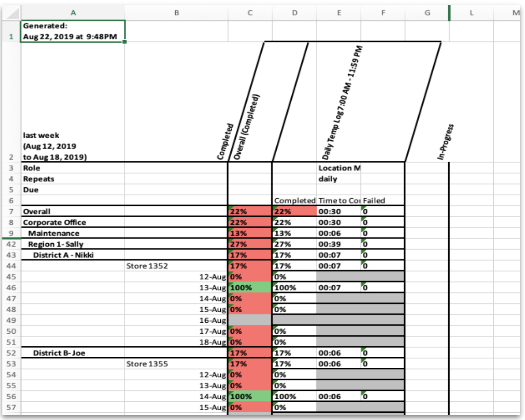Select the Overall row label
Screen dimensions: 525x420
coord(73,211)
